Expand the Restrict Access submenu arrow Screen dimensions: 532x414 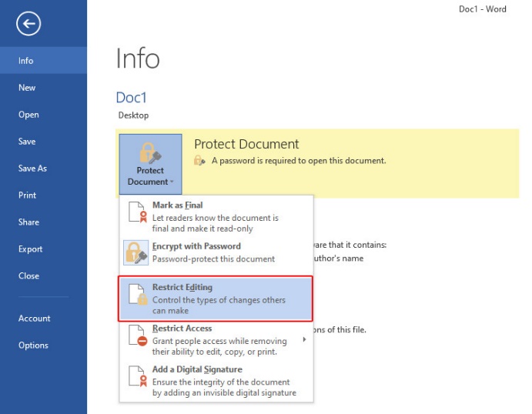(x=304, y=339)
